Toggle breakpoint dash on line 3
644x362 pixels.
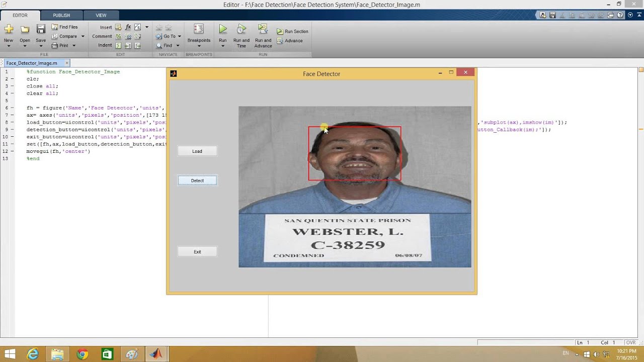(x=12, y=86)
